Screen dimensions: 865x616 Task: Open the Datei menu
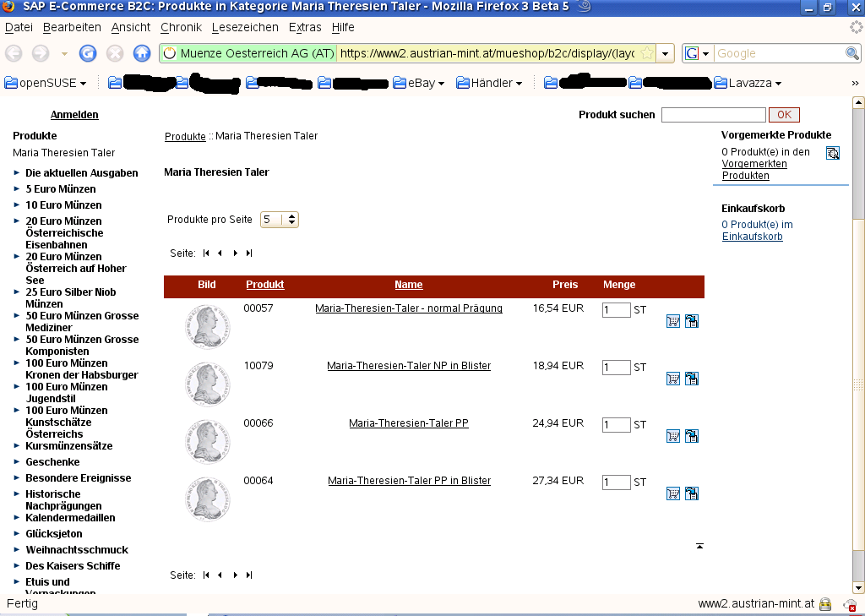19,27
